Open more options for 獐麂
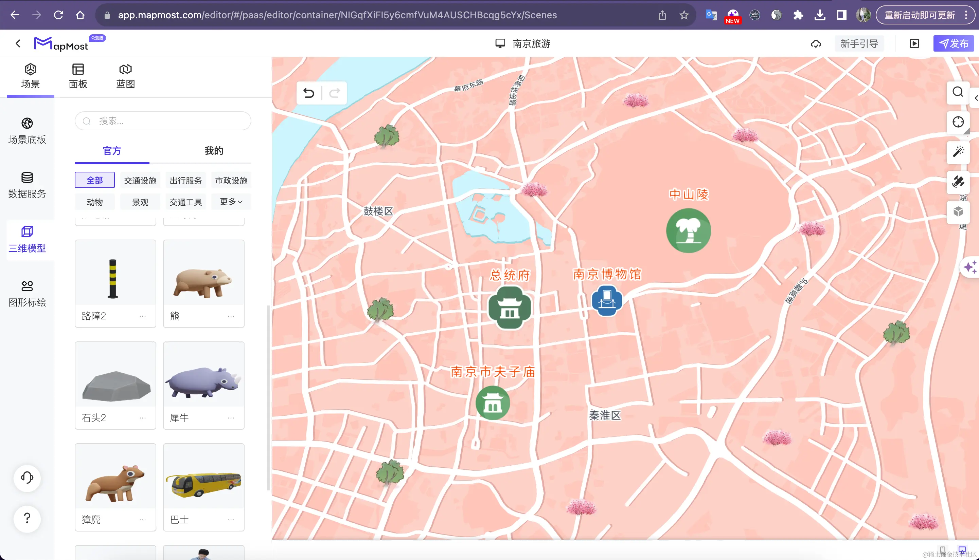 click(142, 520)
